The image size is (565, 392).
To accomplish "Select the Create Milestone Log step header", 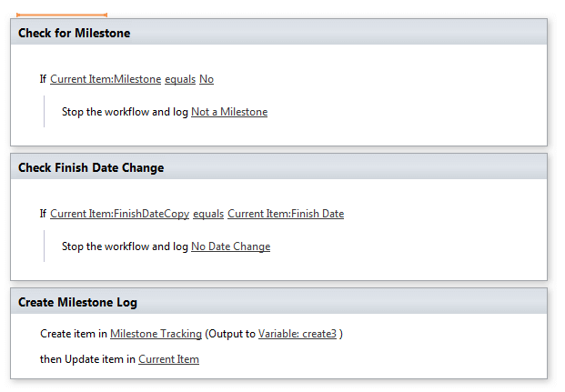I will pos(77,302).
